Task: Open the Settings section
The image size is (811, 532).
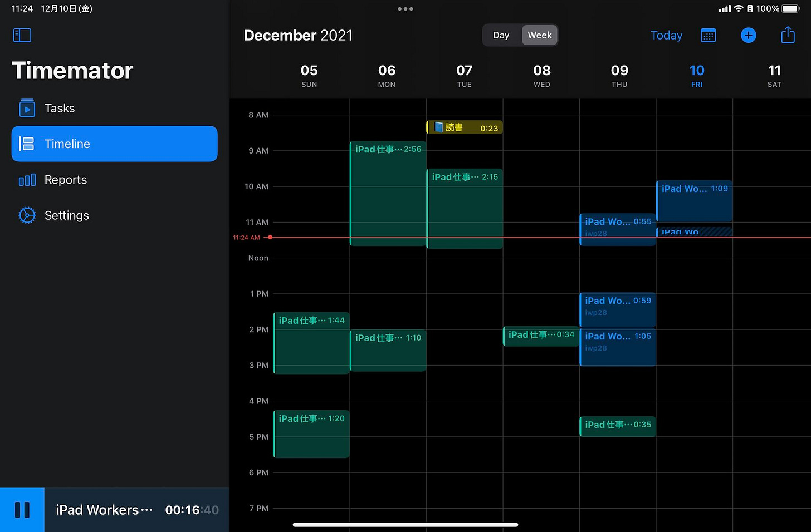Action: (x=114, y=215)
